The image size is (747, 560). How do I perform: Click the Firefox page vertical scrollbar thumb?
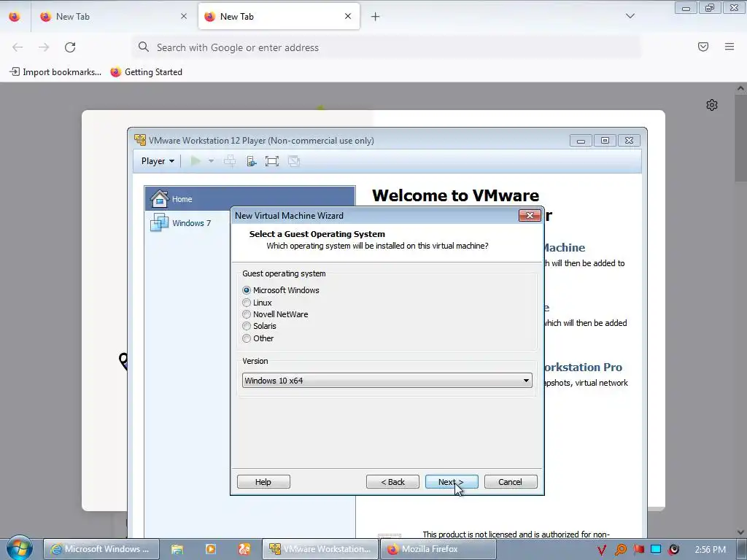pos(740,138)
